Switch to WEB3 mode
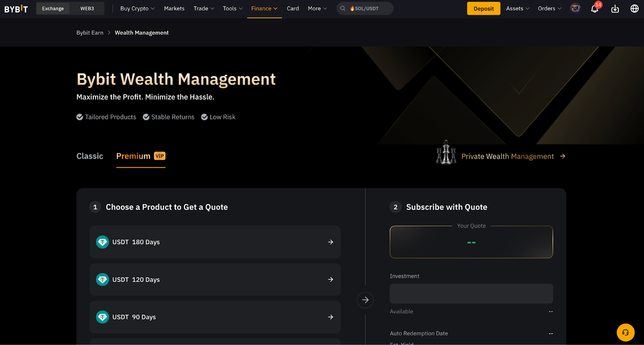 tap(87, 8)
